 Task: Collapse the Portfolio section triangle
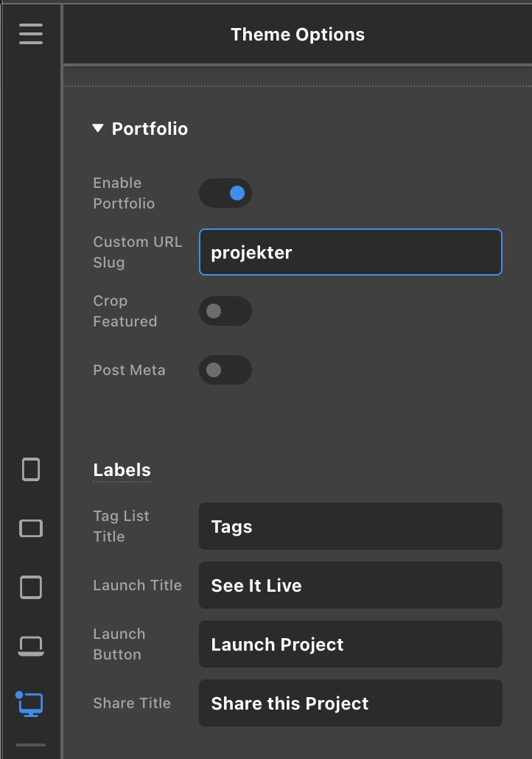pos(98,129)
